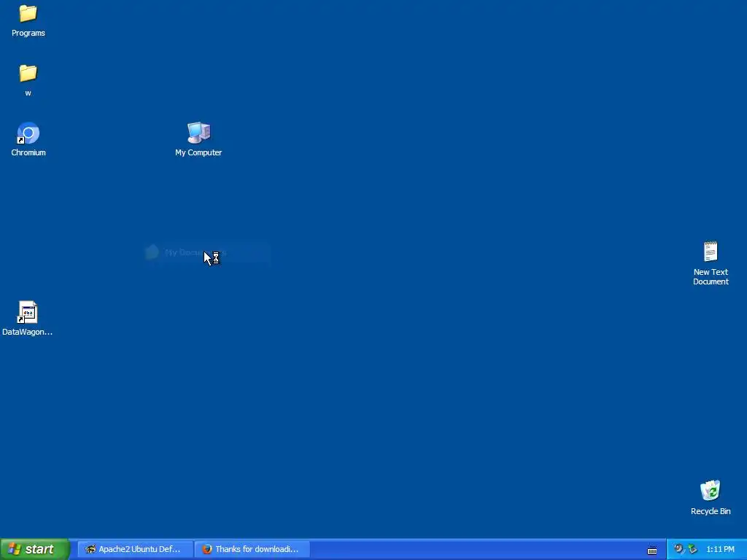Click the 1:11 PM taskbar clock

720,549
